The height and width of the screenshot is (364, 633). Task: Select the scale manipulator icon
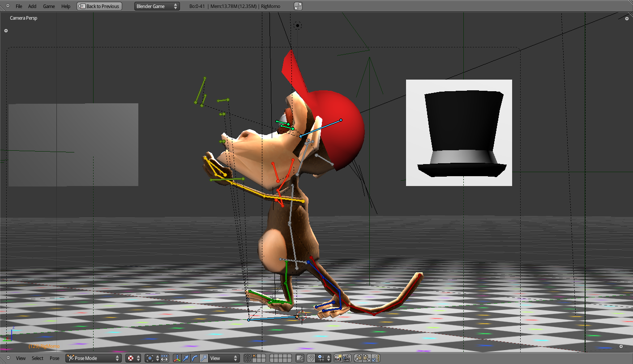point(204,358)
